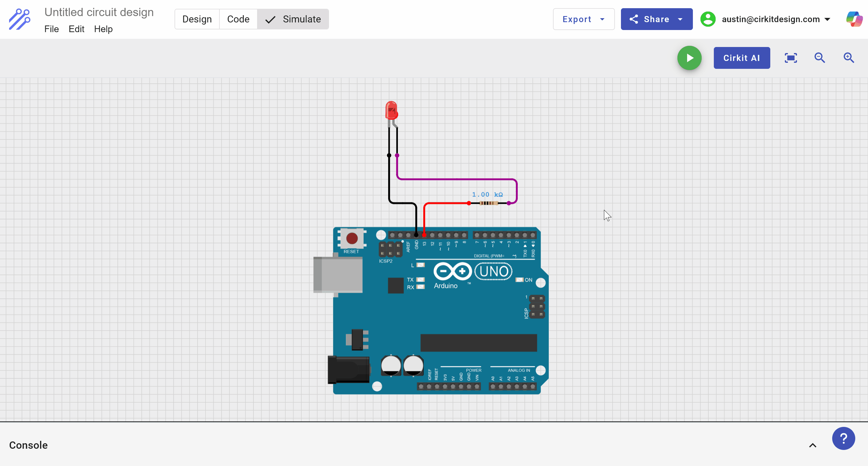Open the help question mark button
The image size is (868, 466).
click(843, 438)
